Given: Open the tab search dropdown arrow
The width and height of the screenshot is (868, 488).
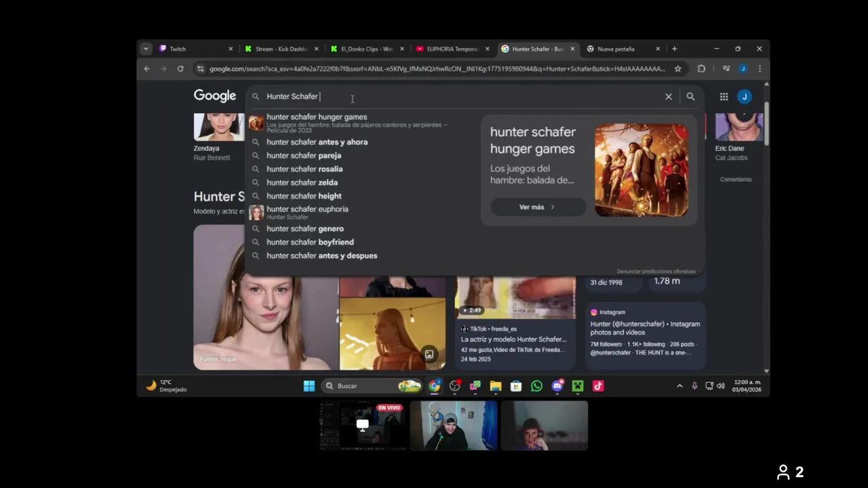Looking at the screenshot, I should coord(146,49).
